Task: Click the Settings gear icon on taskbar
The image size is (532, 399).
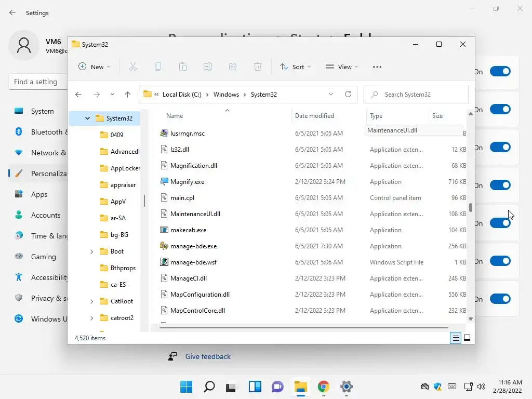Action: (347, 387)
